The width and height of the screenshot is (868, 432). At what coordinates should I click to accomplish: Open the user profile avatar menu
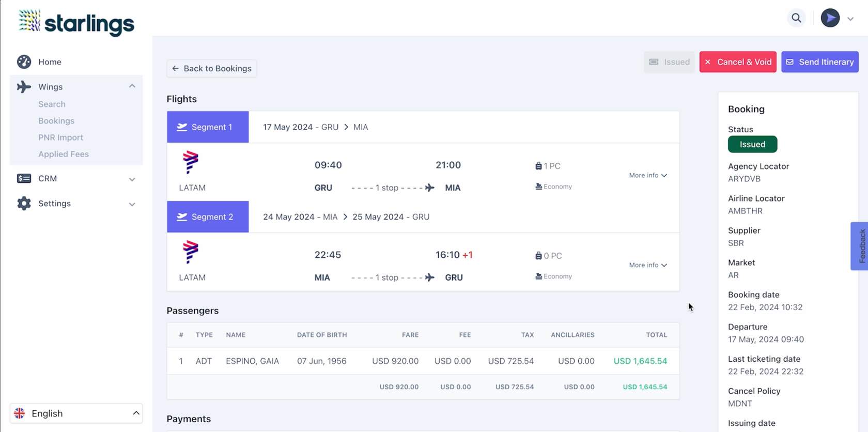(830, 18)
